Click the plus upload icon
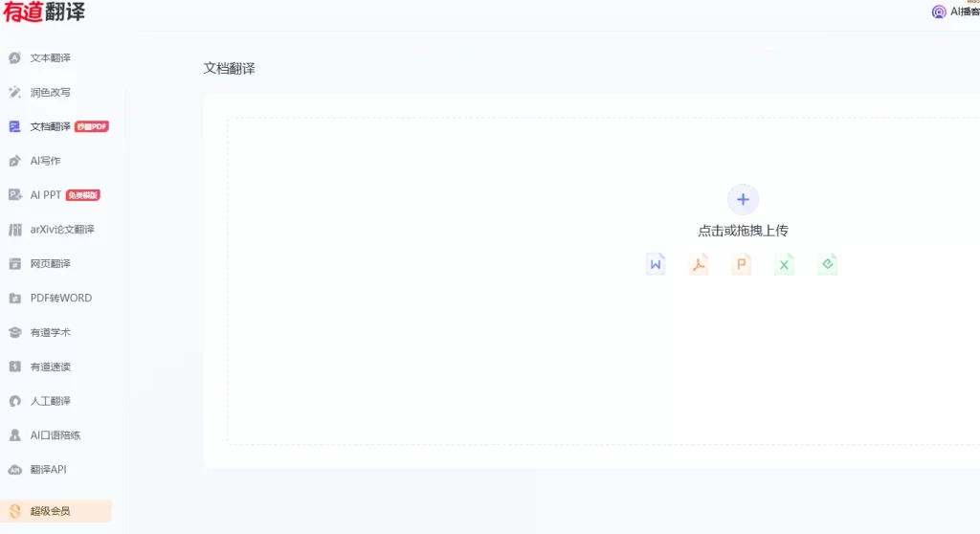 click(743, 199)
